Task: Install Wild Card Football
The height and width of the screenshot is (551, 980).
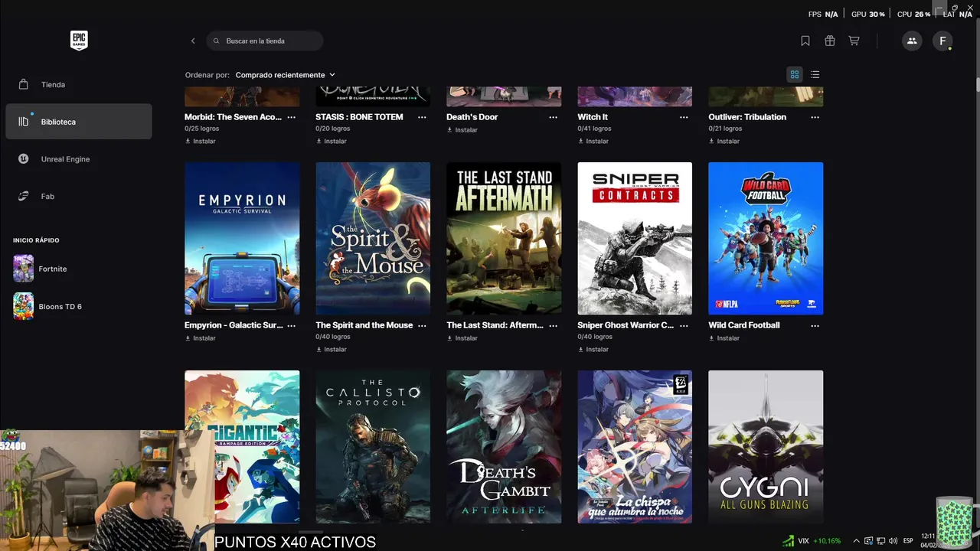Action: (724, 338)
